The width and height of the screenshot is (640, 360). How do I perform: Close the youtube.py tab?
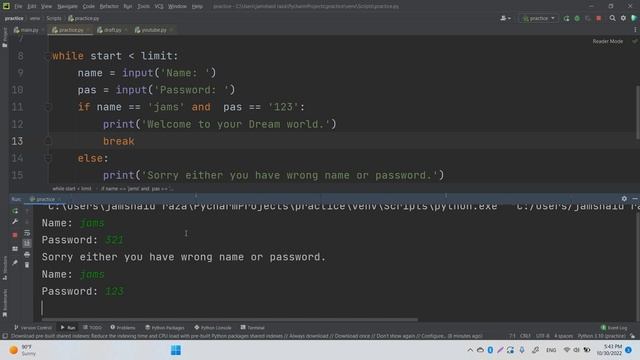(x=171, y=30)
